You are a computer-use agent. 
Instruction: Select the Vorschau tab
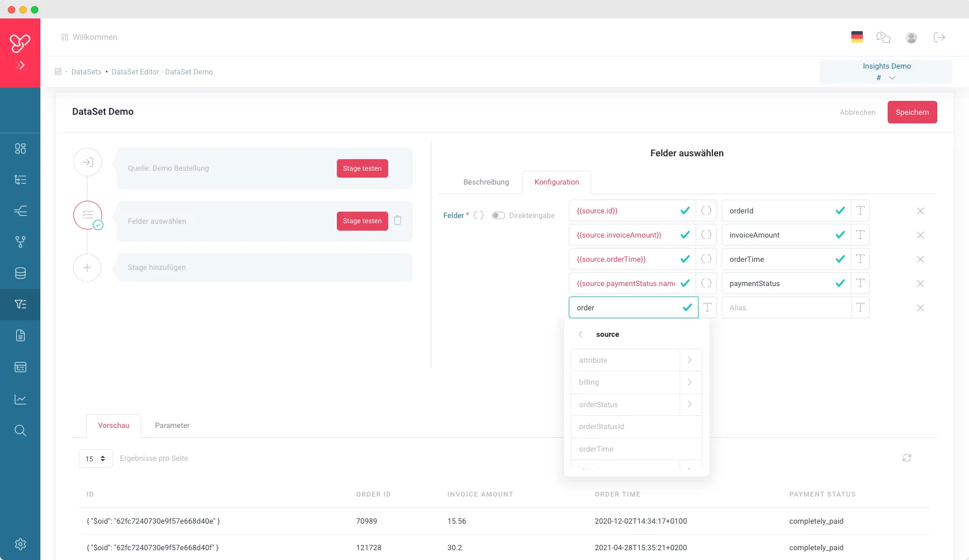[114, 426]
